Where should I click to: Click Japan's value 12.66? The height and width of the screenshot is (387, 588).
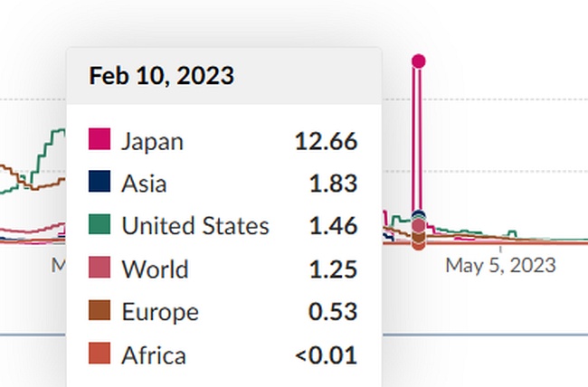tap(326, 141)
